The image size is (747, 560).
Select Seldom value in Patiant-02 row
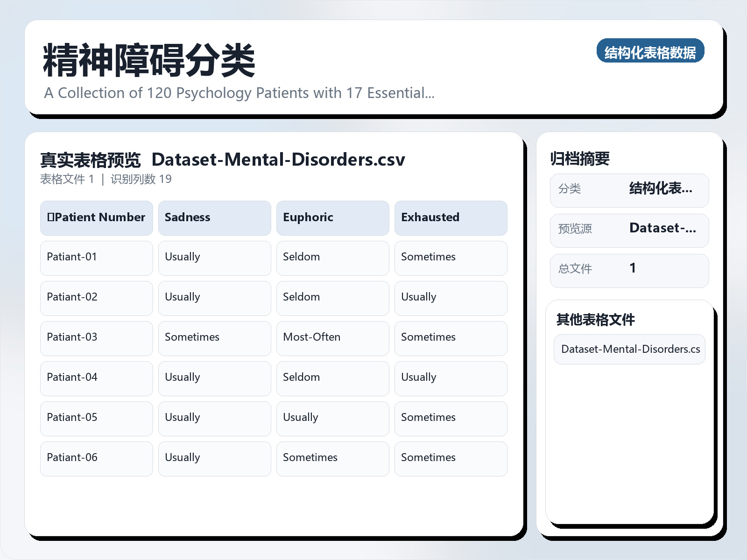pos(332,298)
